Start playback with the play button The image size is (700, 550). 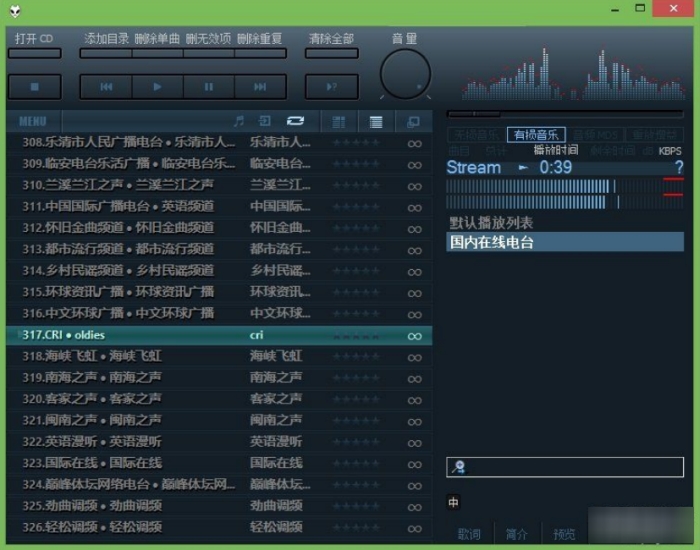(x=157, y=87)
